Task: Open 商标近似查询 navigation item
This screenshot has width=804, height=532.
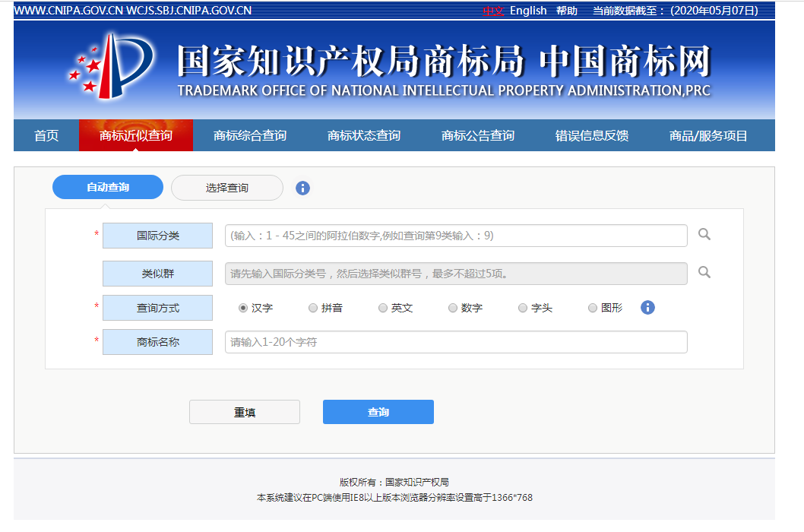Action: click(136, 135)
